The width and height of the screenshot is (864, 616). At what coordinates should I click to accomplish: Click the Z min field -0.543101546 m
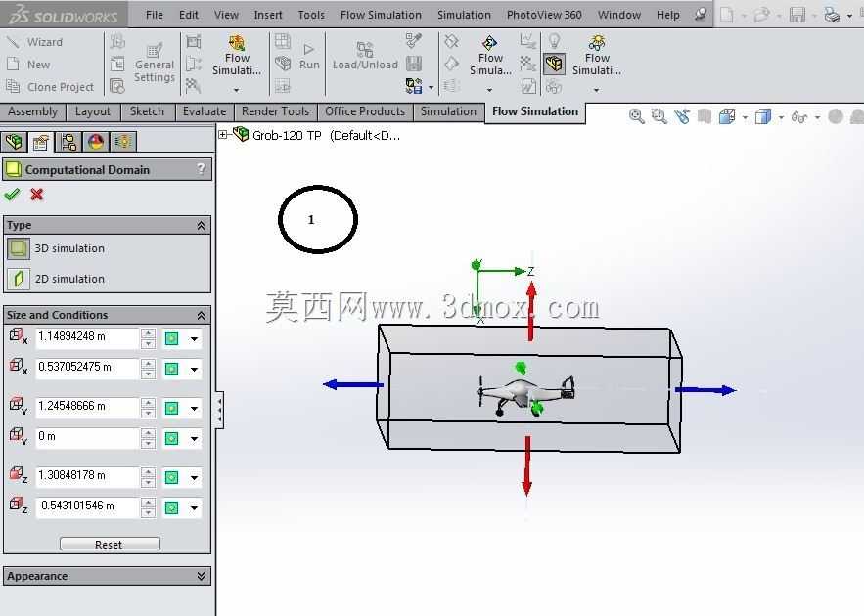click(86, 507)
